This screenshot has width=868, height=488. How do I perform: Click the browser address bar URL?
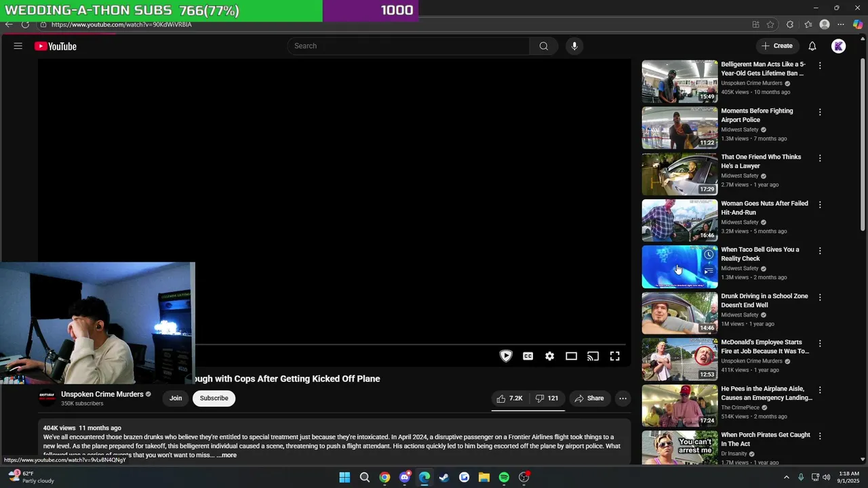[x=121, y=24]
